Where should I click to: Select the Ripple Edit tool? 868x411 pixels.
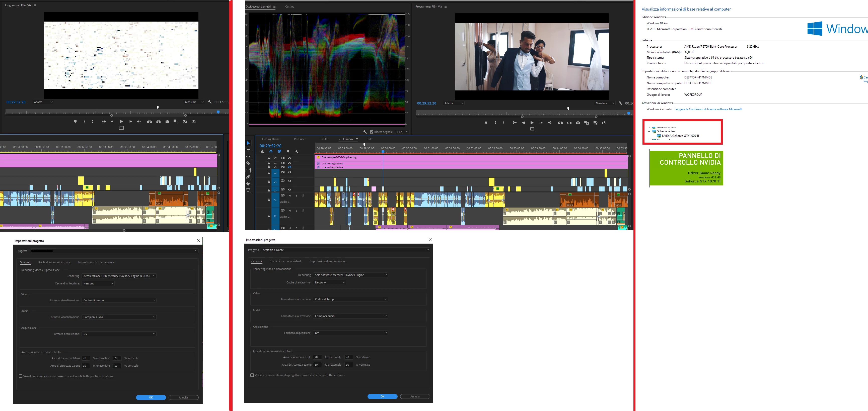click(x=248, y=157)
